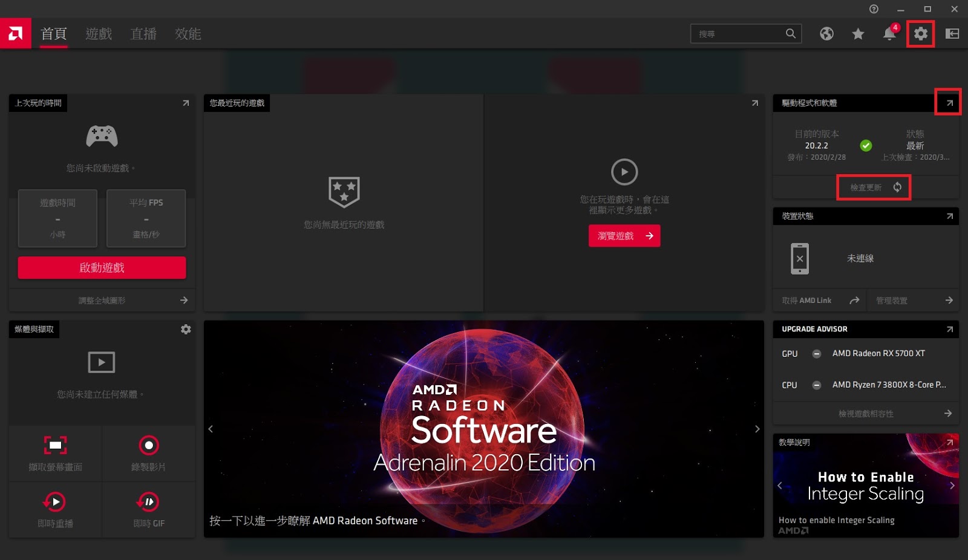This screenshot has height=560, width=968.
Task: Go to next banner slide
Action: [757, 429]
